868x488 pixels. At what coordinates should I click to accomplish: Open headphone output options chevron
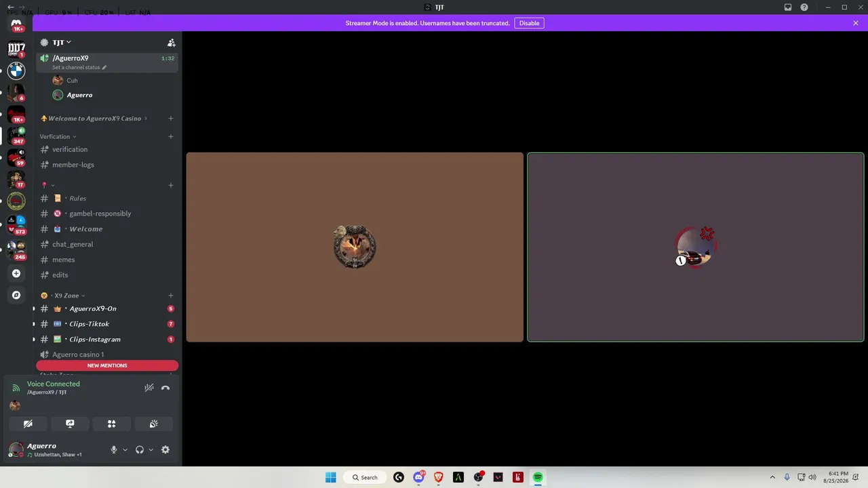point(151,450)
